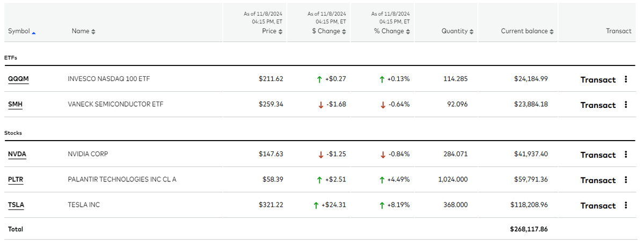The image size is (644, 249).
Task: Open the TSLA symbol link
Action: (16, 205)
